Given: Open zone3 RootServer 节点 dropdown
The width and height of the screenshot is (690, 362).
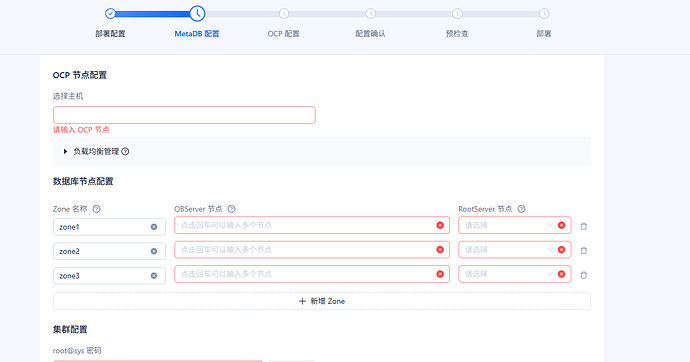Looking at the screenshot, I should click(514, 274).
